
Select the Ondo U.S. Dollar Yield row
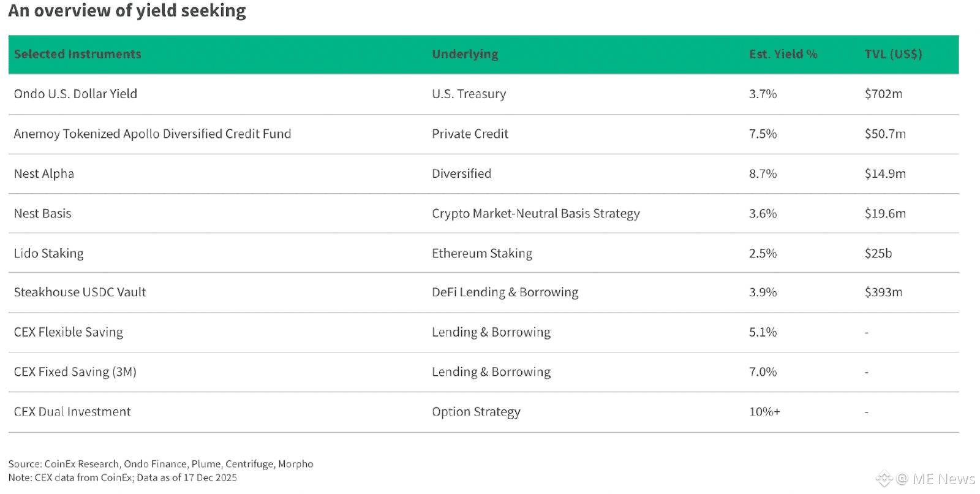(75, 94)
